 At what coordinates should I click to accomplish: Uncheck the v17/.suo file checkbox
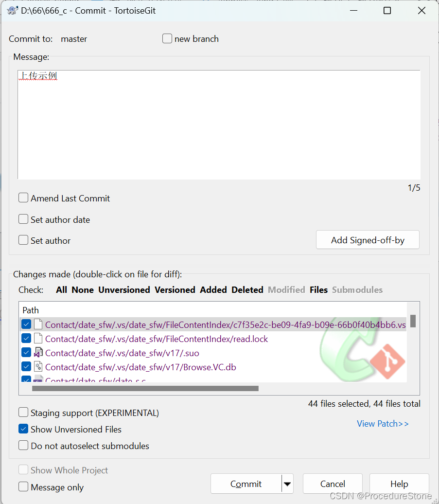pyautogui.click(x=26, y=353)
